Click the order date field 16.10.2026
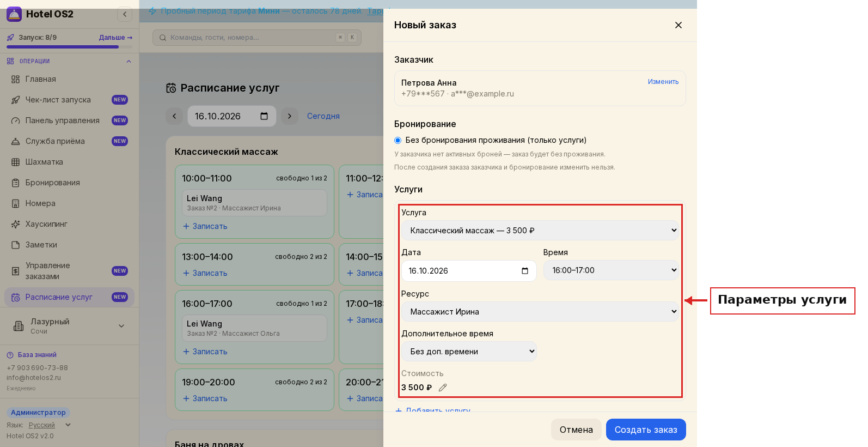868x447 pixels. coord(469,271)
